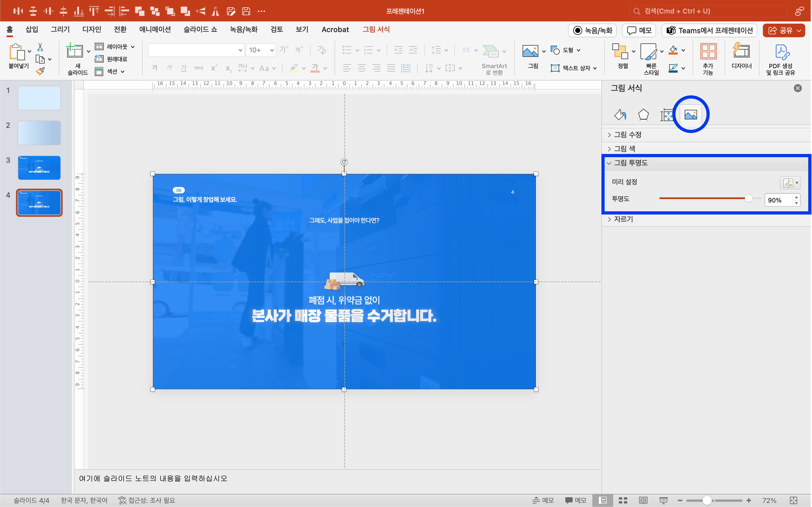Toggle Normal view in status bar
The image size is (812, 507).
pyautogui.click(x=603, y=500)
